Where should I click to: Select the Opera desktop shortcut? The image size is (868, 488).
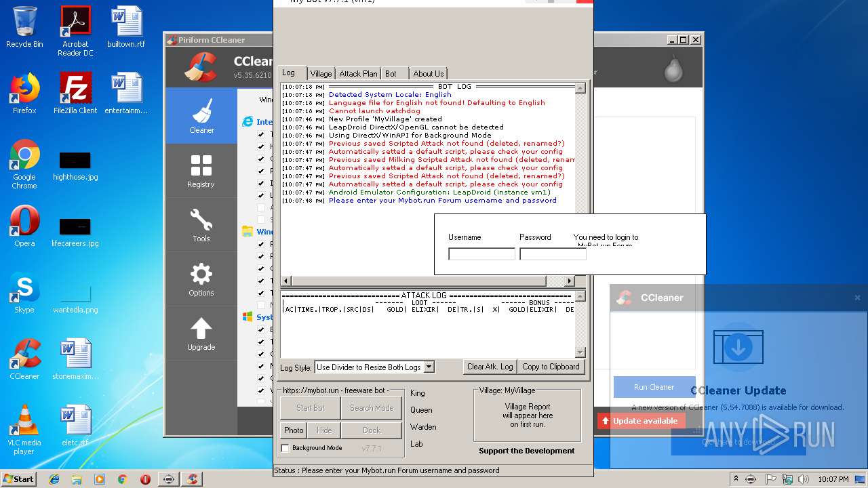click(24, 226)
